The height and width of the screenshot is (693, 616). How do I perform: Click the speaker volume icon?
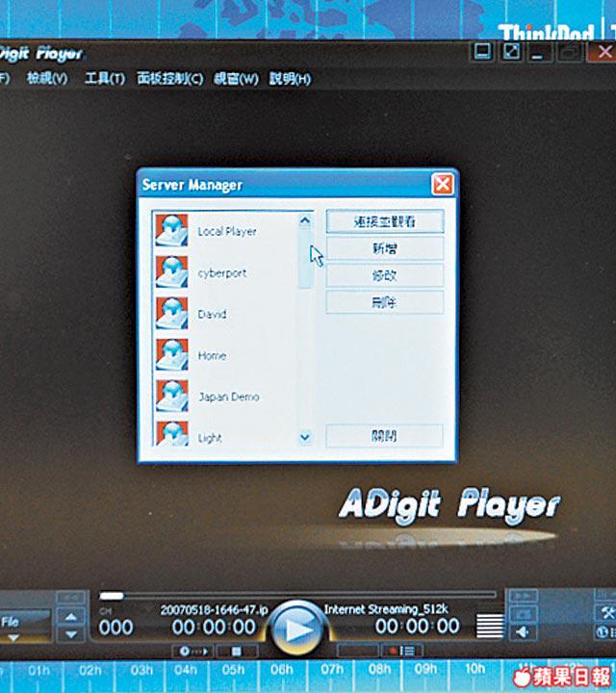click(x=523, y=631)
